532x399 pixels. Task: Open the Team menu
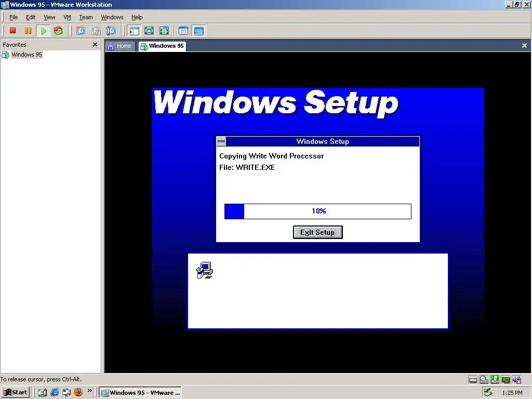86,17
